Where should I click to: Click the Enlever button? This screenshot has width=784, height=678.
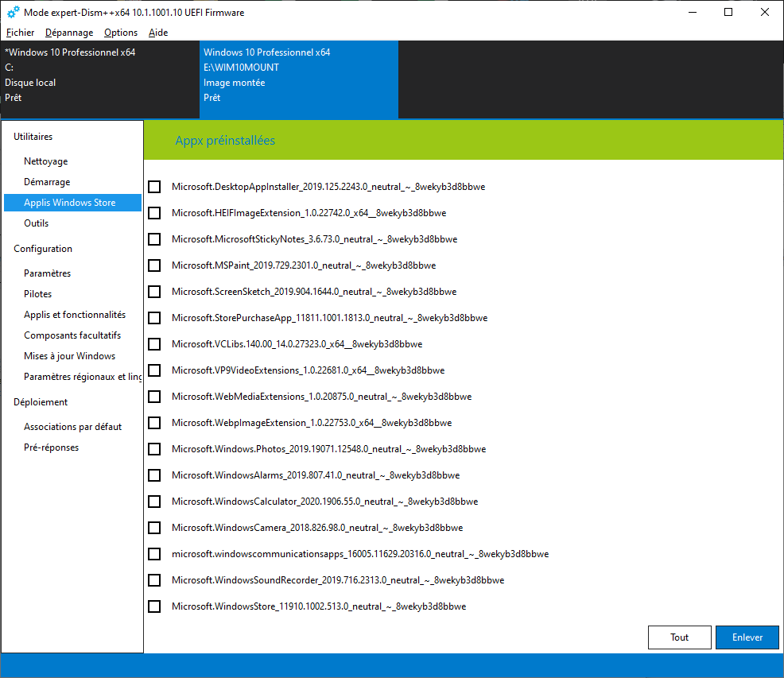(747, 637)
